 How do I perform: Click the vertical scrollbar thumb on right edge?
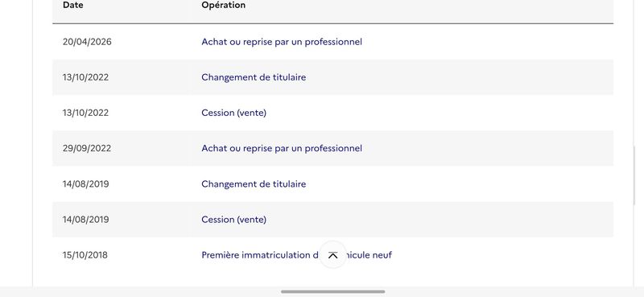(634, 175)
